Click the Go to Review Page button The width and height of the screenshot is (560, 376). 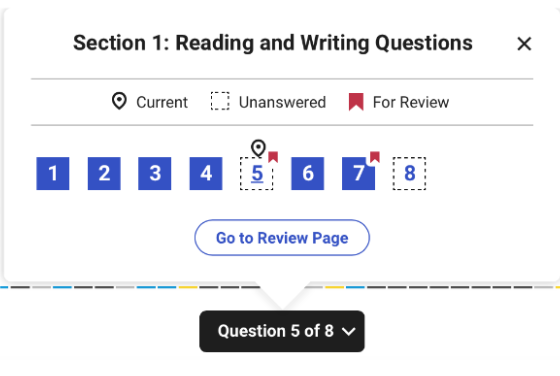(282, 237)
